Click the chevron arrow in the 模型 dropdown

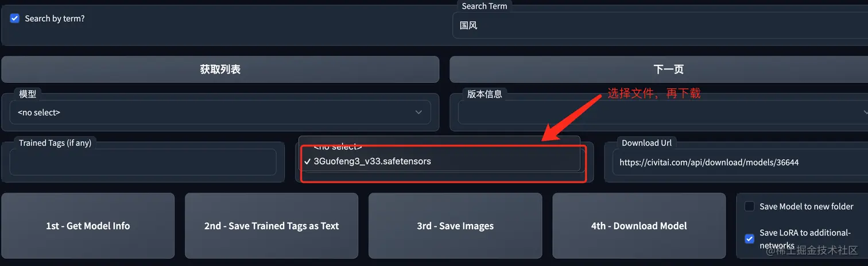tap(418, 113)
